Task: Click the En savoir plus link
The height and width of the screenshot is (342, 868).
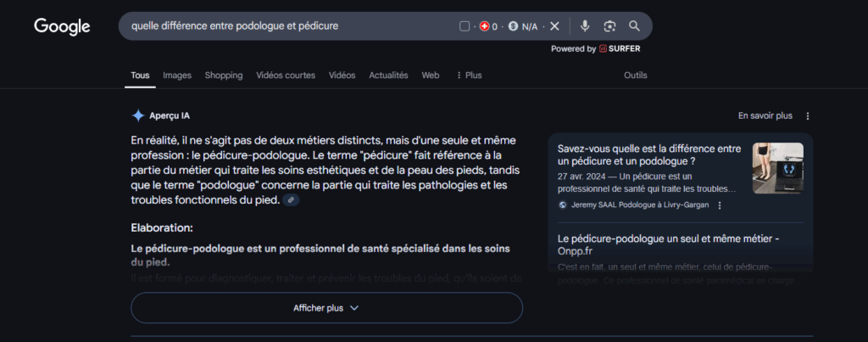Action: click(765, 116)
